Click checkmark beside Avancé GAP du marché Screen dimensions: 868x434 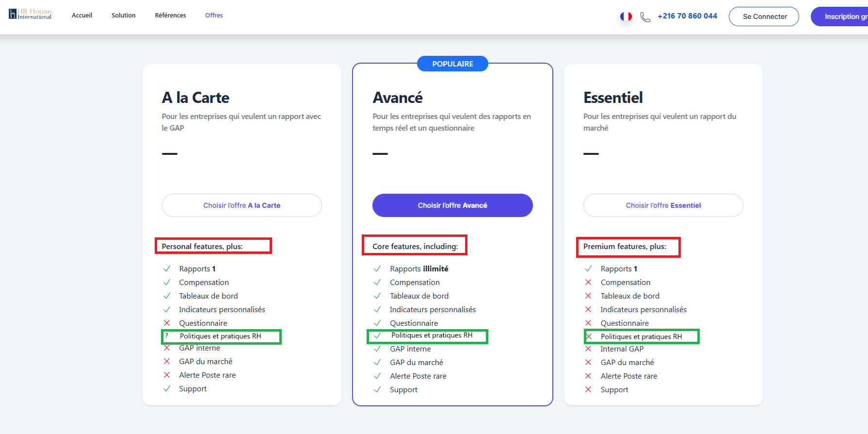point(377,362)
